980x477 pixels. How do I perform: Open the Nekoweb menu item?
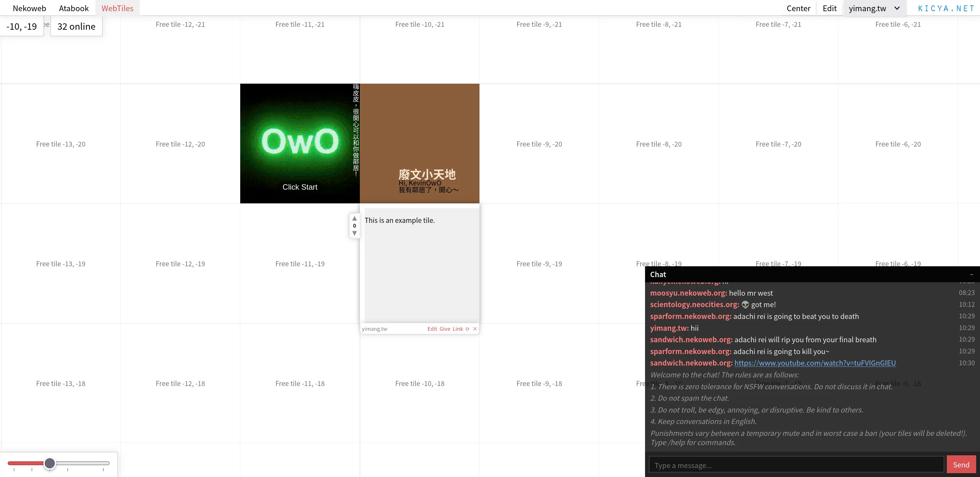(x=29, y=8)
